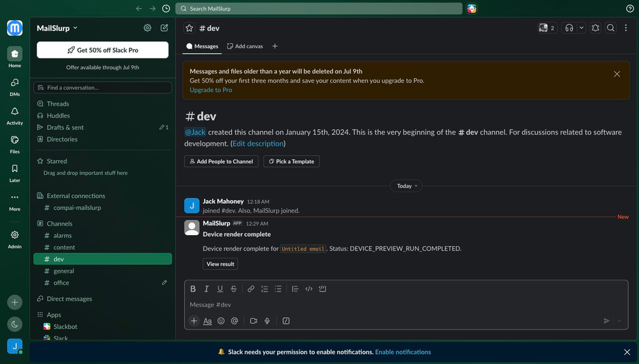Click the round plus create button
The width and height of the screenshot is (639, 364).
(15, 302)
